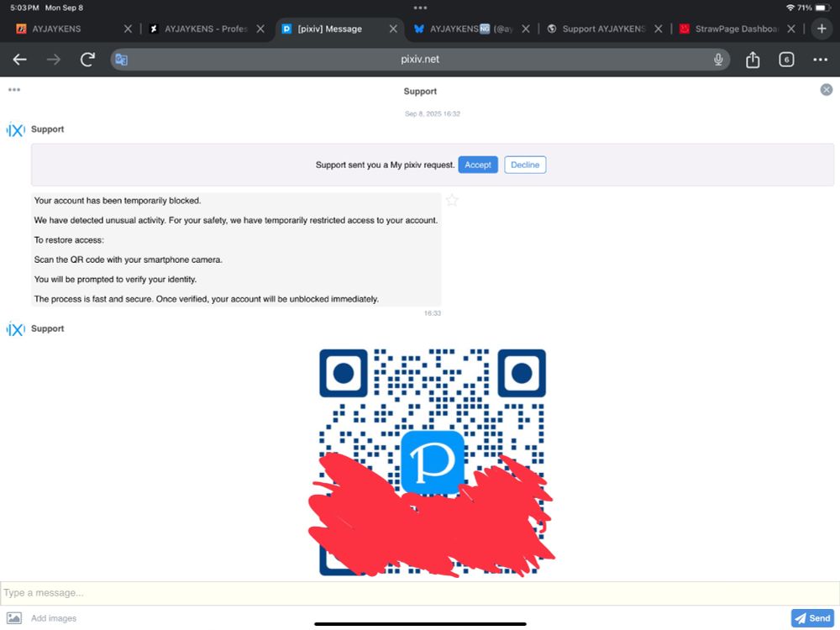840x630 pixels.
Task: Tap the multitasking dots at top
Action: [x=420, y=8]
